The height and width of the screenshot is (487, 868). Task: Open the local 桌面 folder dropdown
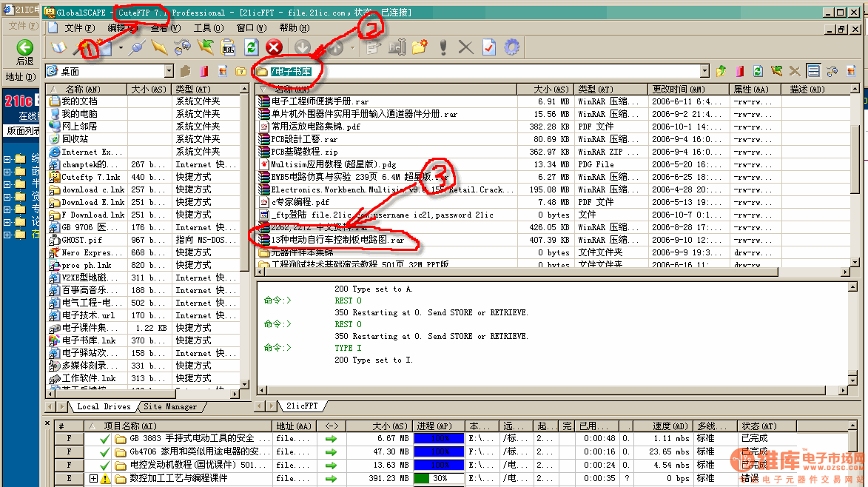click(x=168, y=71)
